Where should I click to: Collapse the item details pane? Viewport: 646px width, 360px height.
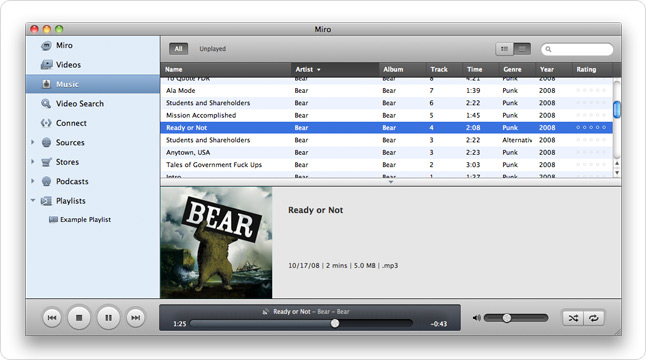click(x=391, y=182)
